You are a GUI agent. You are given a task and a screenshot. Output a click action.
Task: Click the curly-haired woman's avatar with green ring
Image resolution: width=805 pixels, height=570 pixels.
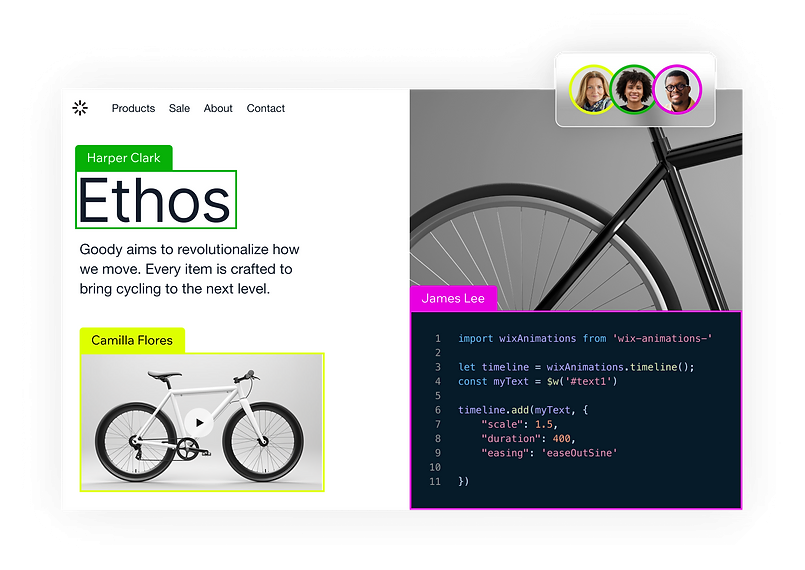[634, 90]
